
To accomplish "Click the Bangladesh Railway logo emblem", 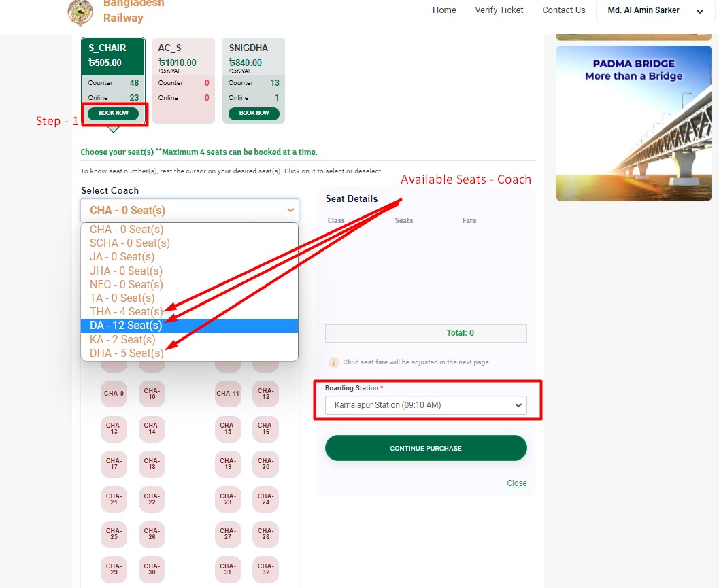I will [x=80, y=12].
